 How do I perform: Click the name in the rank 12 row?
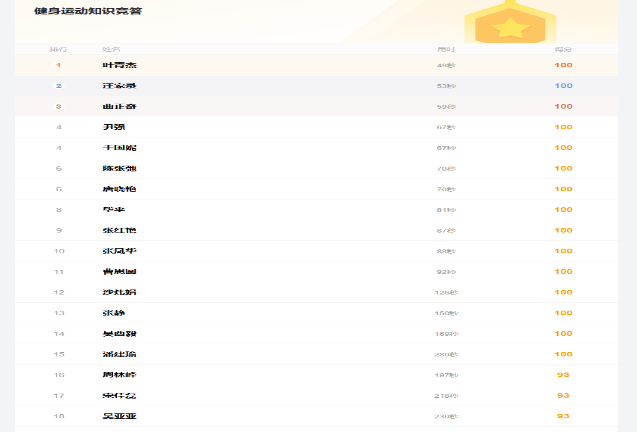point(119,292)
